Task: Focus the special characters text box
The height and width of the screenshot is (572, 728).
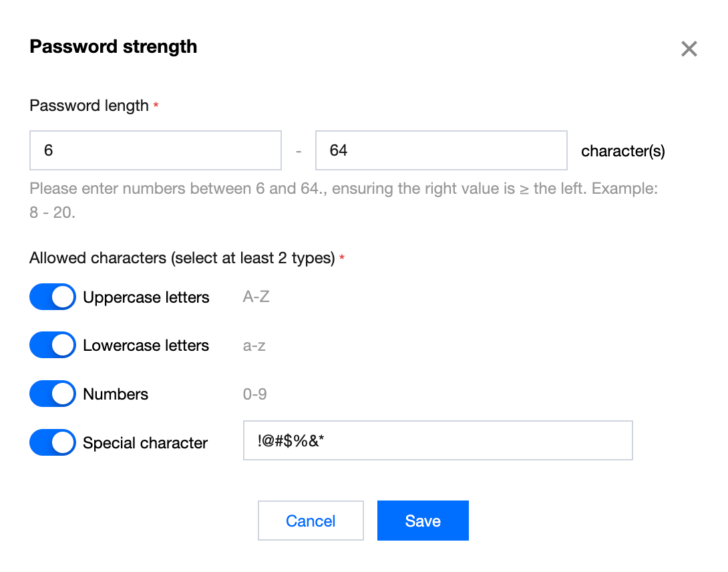Action: pos(437,440)
